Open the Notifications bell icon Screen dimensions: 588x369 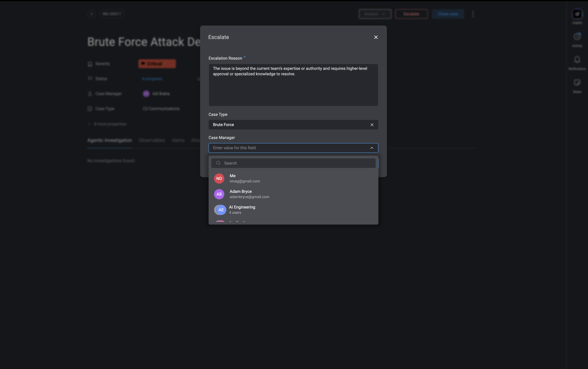577,60
